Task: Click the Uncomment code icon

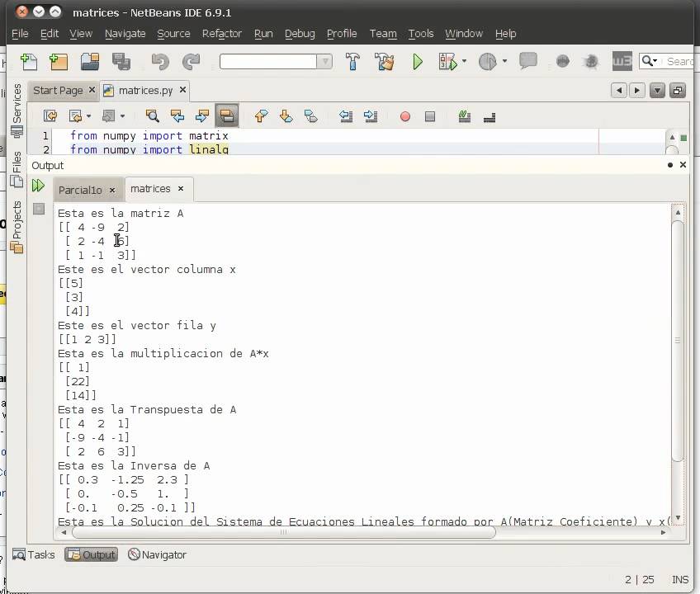Action: click(490, 117)
